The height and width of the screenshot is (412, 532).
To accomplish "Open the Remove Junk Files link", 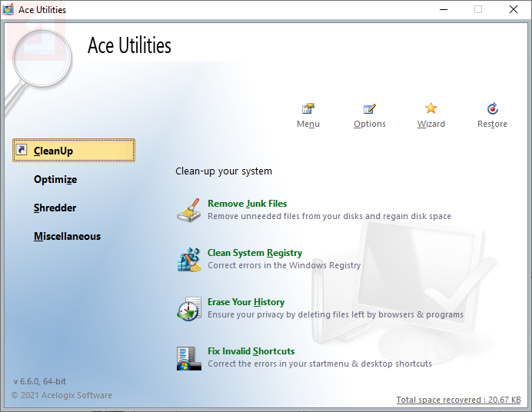I will click(247, 204).
